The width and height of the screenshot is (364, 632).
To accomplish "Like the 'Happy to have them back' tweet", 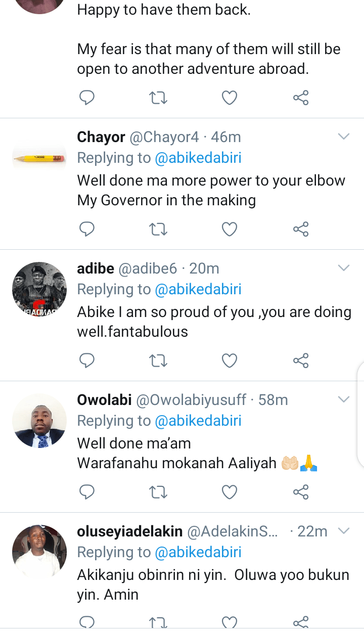I will tap(230, 98).
